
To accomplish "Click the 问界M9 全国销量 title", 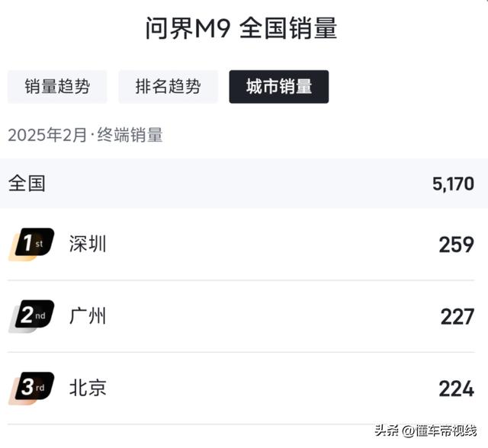I will pyautogui.click(x=242, y=29).
